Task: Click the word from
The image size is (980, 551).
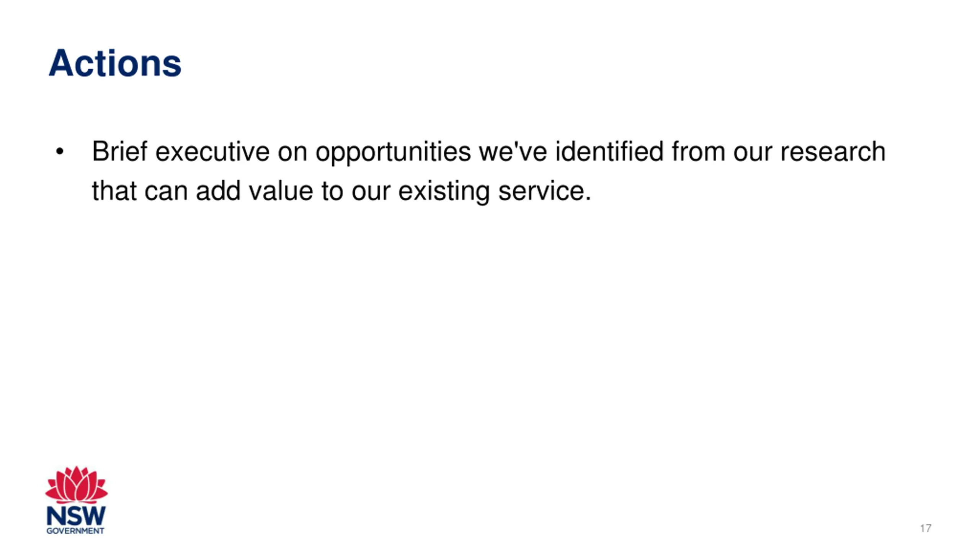Action: [x=698, y=152]
